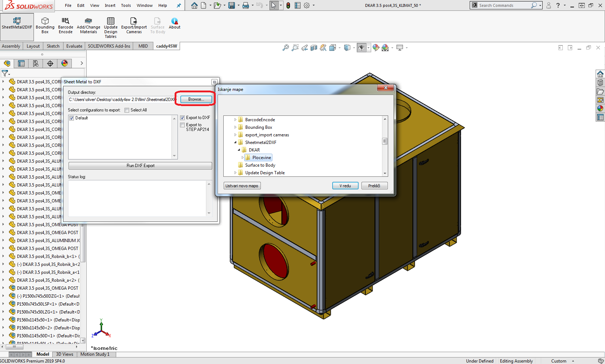Confirm folder with the V redu button
Image resolution: width=605 pixels, height=364 pixels.
coord(345,186)
